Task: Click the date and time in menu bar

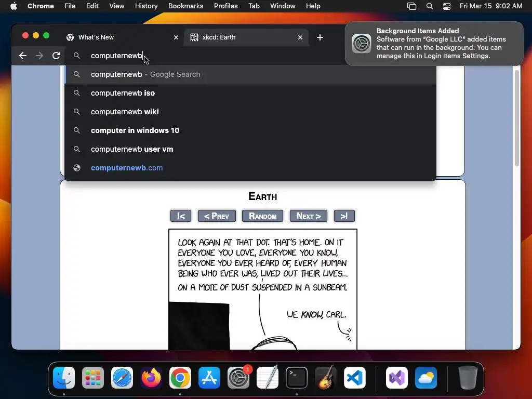Action: click(x=491, y=6)
